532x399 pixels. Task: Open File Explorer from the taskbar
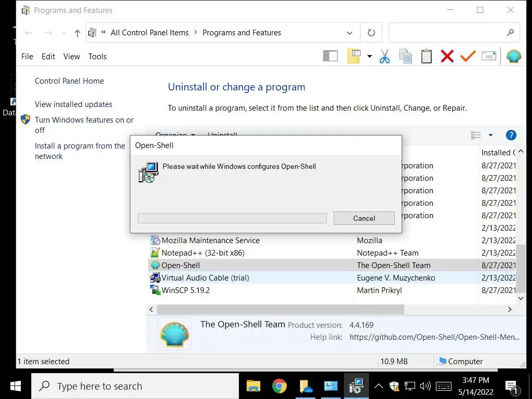tap(253, 386)
